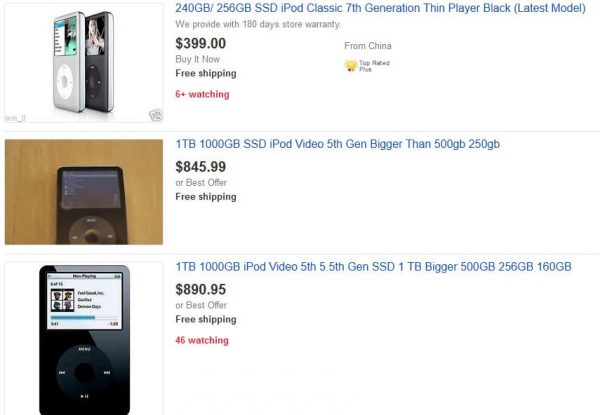Image resolution: width=600 pixels, height=415 pixels.
Task: Click the From China location text
Action: point(368,46)
